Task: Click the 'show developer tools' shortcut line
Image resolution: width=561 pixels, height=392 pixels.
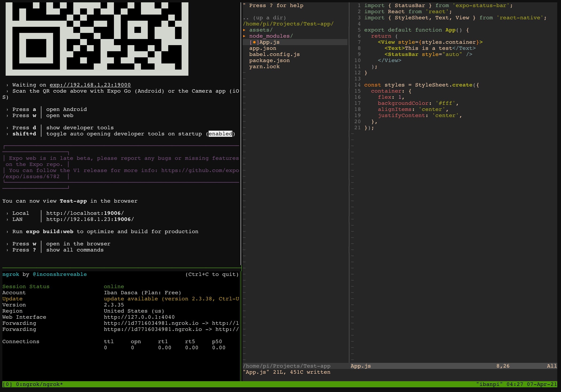Action: pos(80,128)
